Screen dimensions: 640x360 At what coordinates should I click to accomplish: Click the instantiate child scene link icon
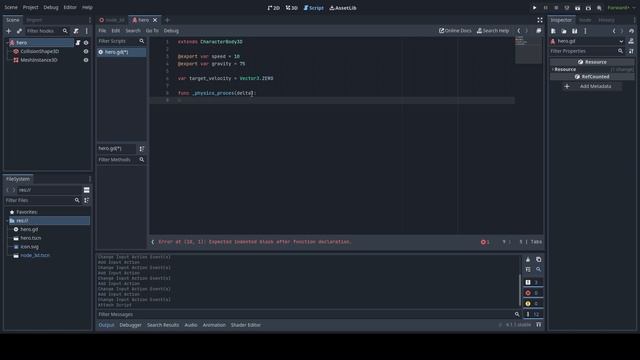(x=19, y=31)
